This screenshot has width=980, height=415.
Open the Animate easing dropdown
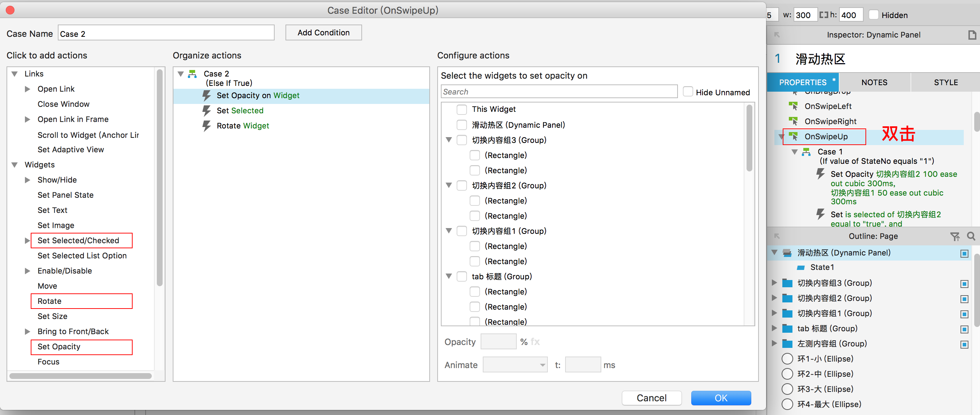coord(515,365)
